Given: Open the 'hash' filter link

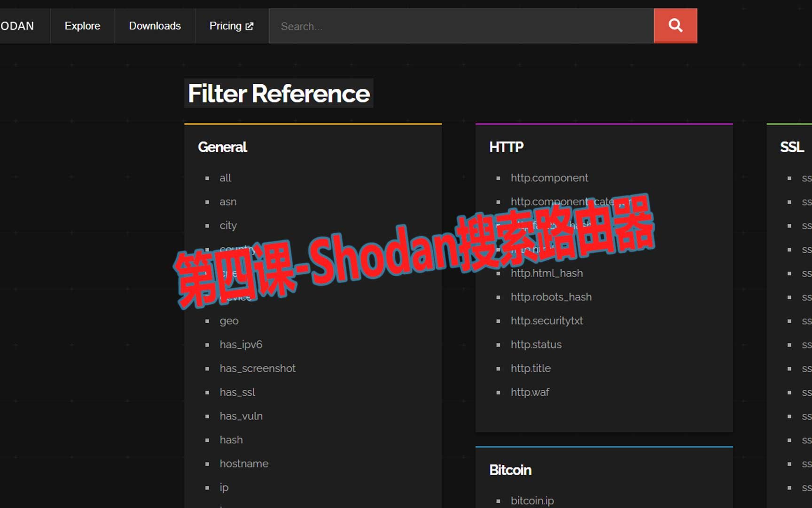Looking at the screenshot, I should click(231, 440).
